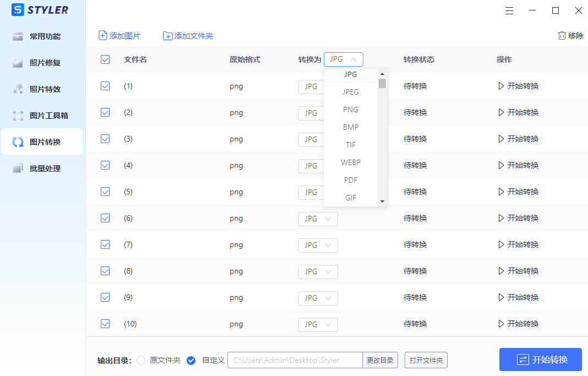Uncheck the checkbox for file (10)
This screenshot has width=588, height=376.
(105, 324)
